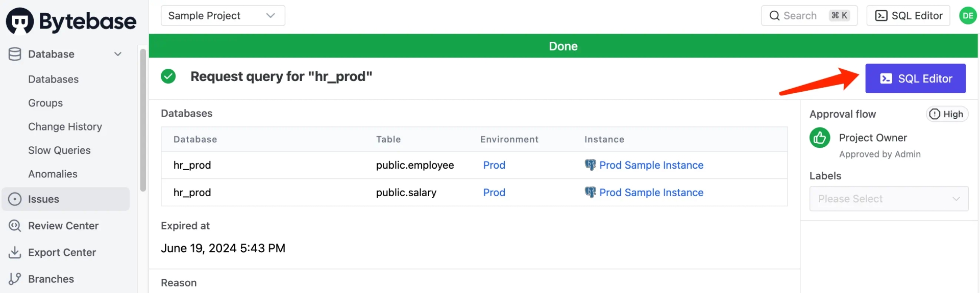Image resolution: width=980 pixels, height=293 pixels.
Task: Click the Environment column header
Action: pos(509,140)
